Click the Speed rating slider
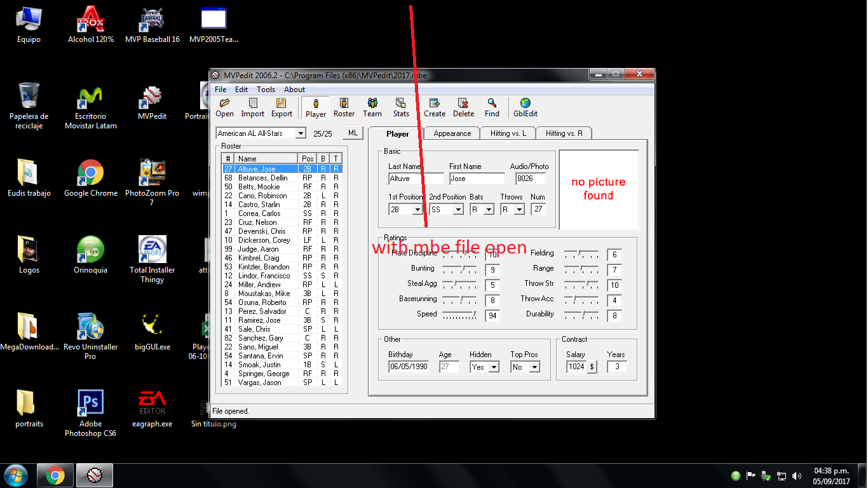This screenshot has width=868, height=488. point(459,314)
